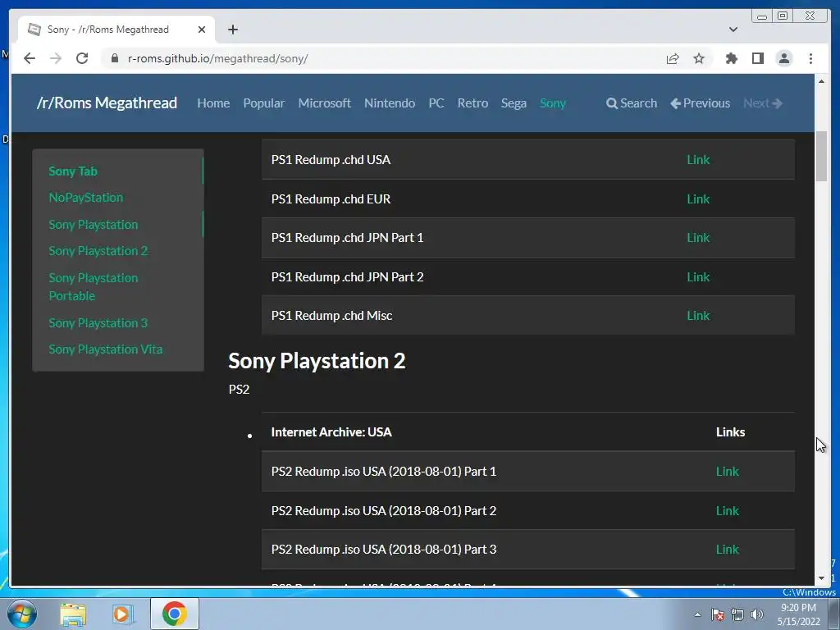Open the volume speaker tray icon

pyautogui.click(x=757, y=614)
